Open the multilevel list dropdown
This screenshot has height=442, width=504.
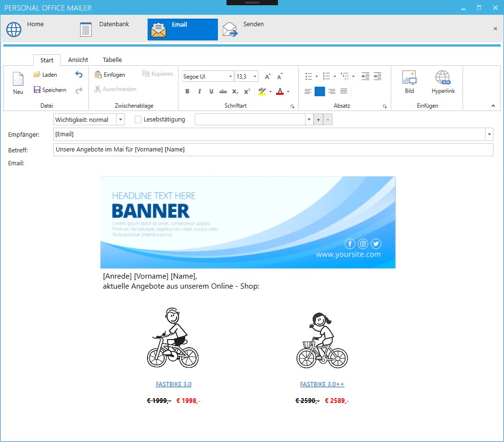point(353,77)
